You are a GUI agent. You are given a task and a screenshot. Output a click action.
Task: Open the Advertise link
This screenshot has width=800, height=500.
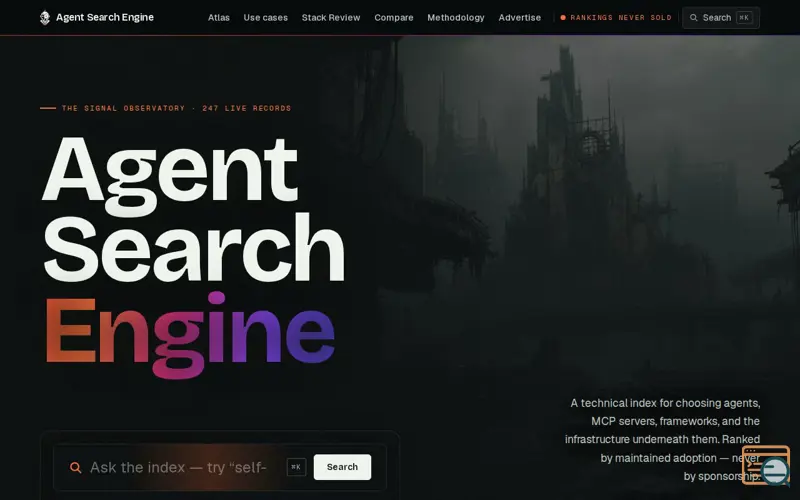point(519,18)
